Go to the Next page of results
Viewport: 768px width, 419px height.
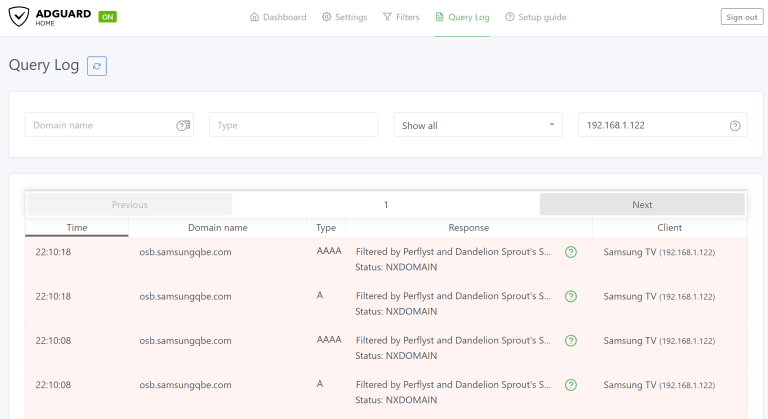tap(642, 204)
